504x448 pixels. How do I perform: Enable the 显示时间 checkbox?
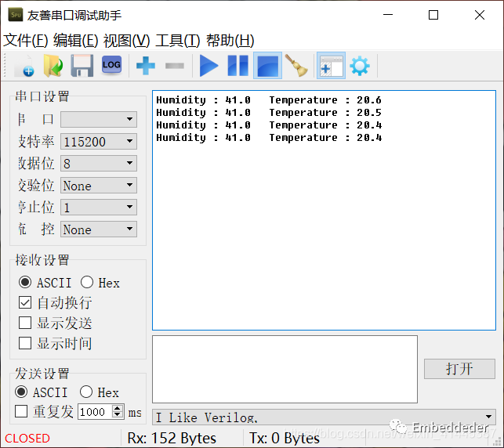tap(25, 344)
